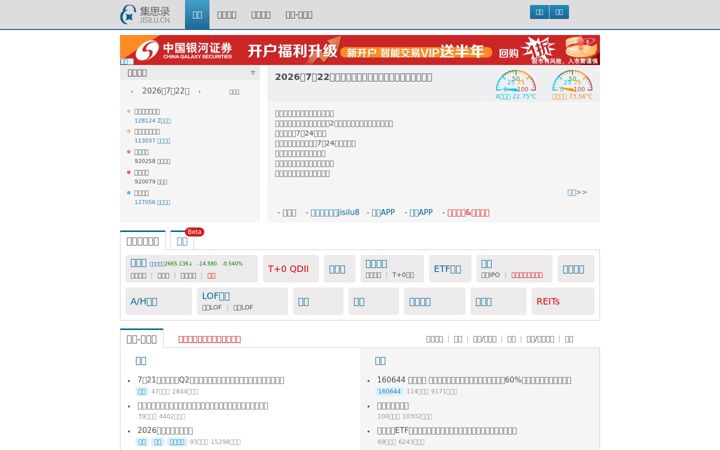720x450 pixels.
Task: Open the REITs data tile
Action: click(x=562, y=301)
